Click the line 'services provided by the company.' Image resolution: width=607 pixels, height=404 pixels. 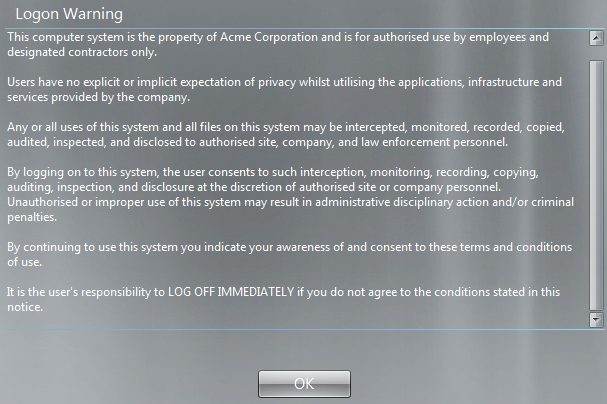click(98, 97)
